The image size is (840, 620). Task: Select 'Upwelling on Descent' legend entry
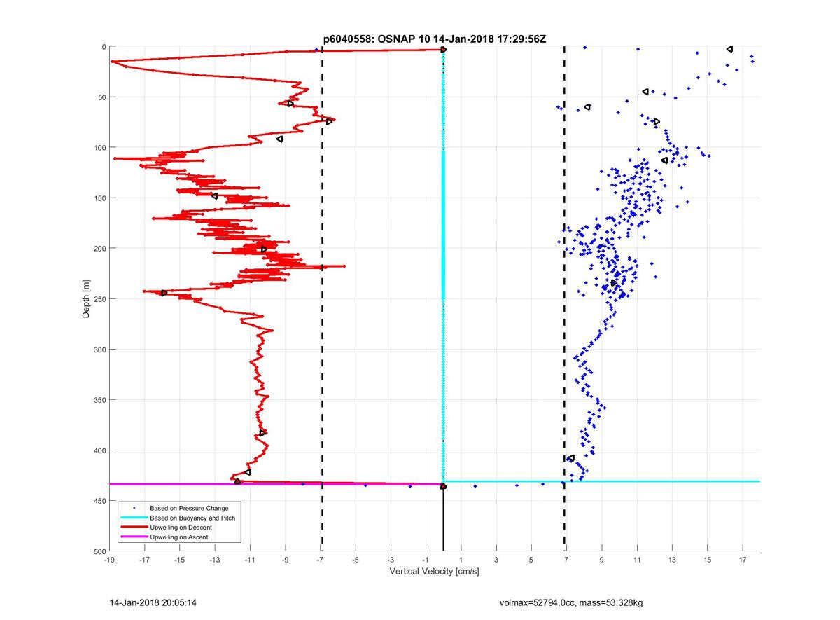click(181, 528)
